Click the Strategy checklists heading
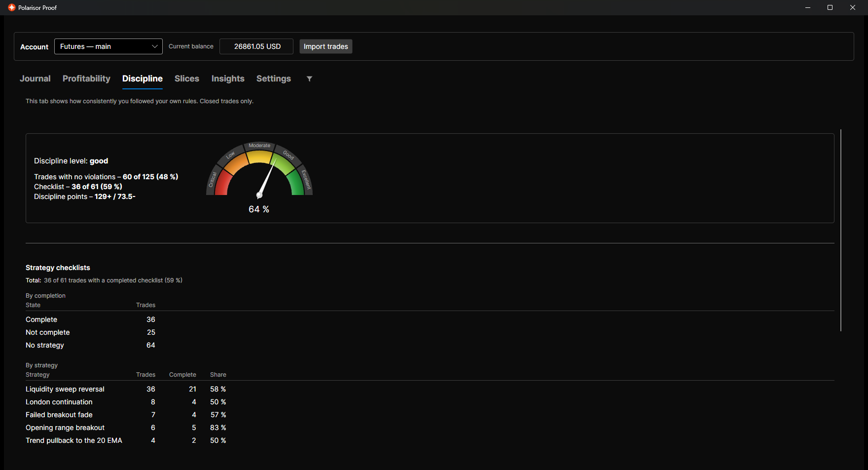The image size is (868, 470). (58, 268)
